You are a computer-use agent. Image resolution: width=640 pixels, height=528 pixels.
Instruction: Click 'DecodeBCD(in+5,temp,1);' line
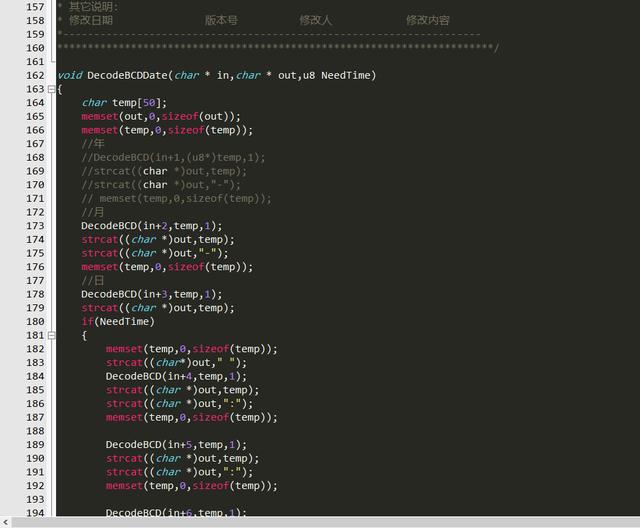point(176,444)
